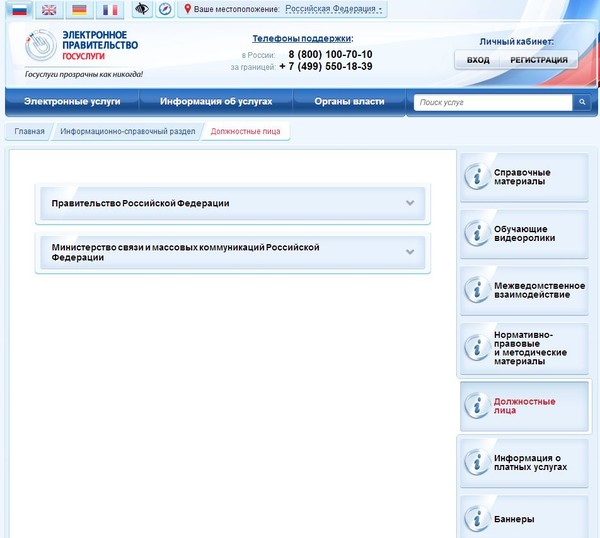600x538 pixels.
Task: Click the Поиск услуг search field
Action: [493, 102]
